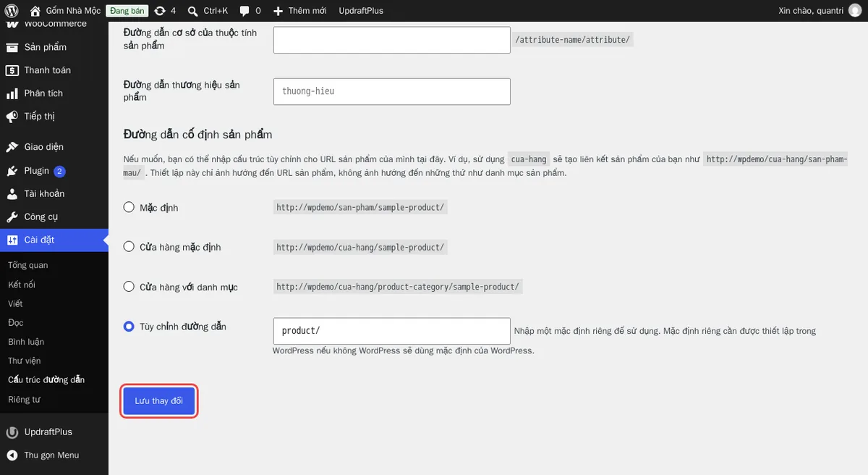The height and width of the screenshot is (475, 868).
Task: Click Thêm mới in the admin bar
Action: (x=307, y=11)
